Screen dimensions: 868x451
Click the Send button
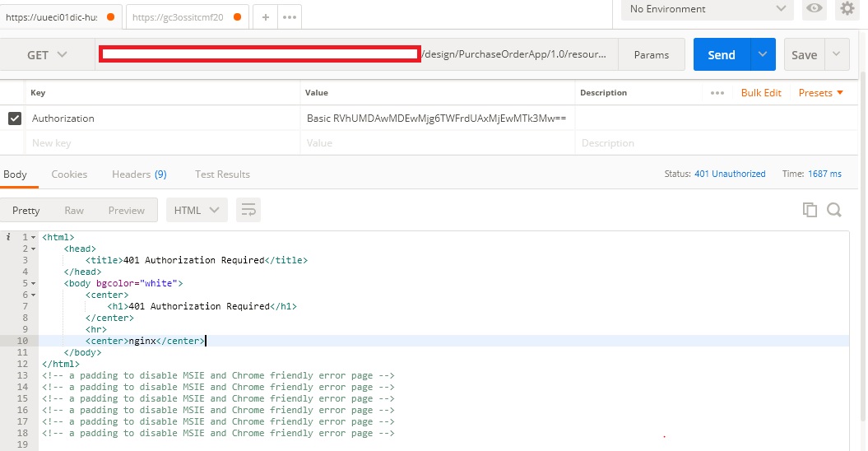(x=722, y=54)
